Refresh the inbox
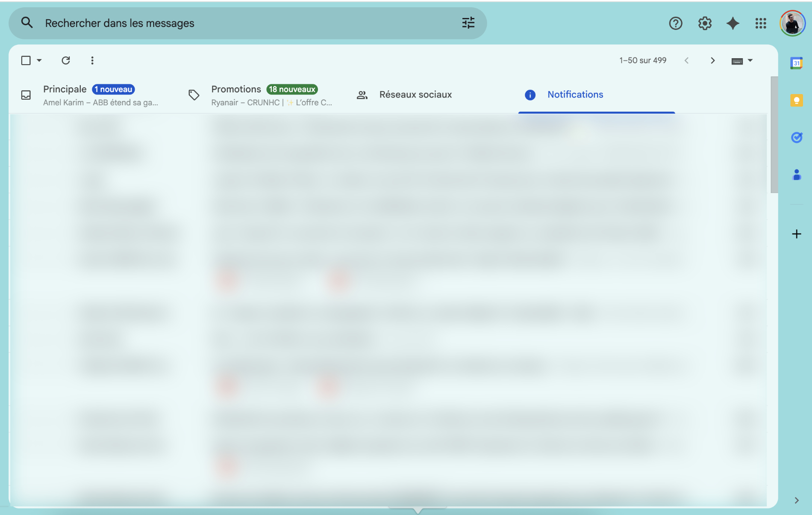812x515 pixels. point(66,60)
